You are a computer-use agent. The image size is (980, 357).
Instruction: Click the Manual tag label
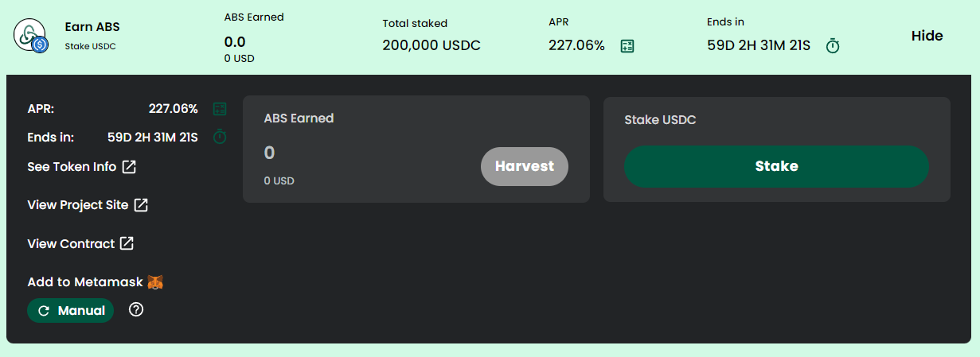click(71, 311)
